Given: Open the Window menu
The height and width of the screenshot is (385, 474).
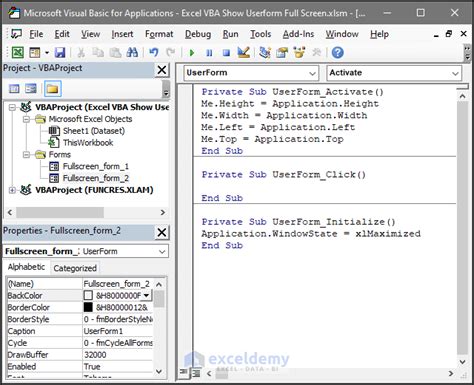Looking at the screenshot, I should (x=342, y=34).
